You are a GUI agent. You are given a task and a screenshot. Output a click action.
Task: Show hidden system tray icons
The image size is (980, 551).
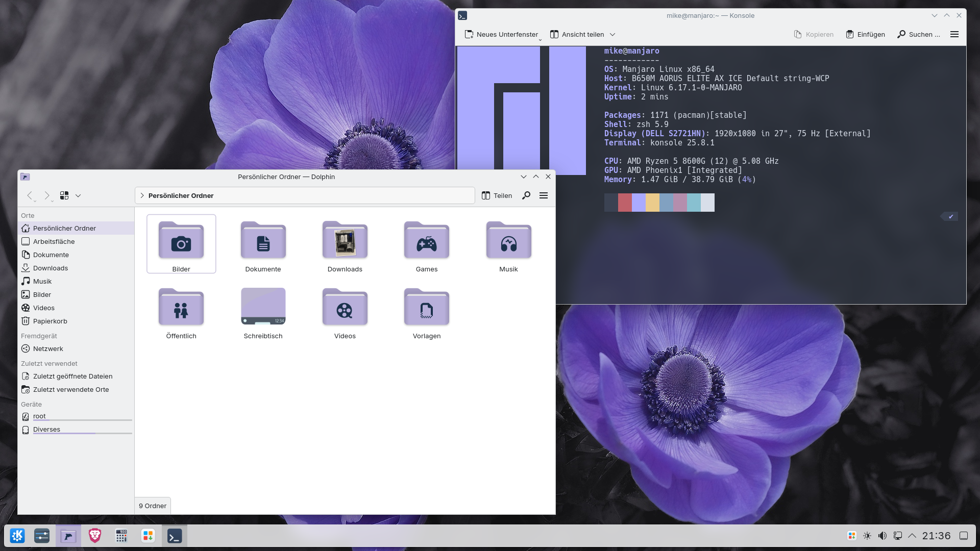[912, 536]
